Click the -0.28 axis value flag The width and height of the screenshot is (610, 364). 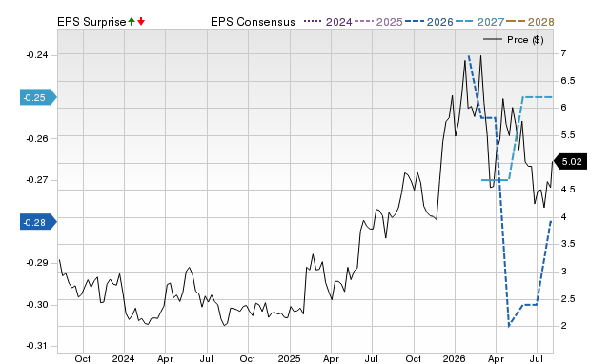38,222
